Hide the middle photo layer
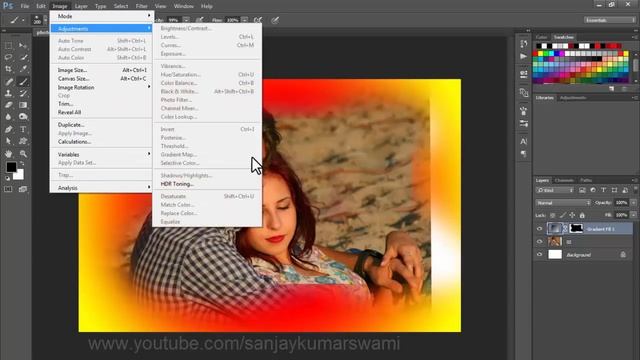 (x=540, y=242)
